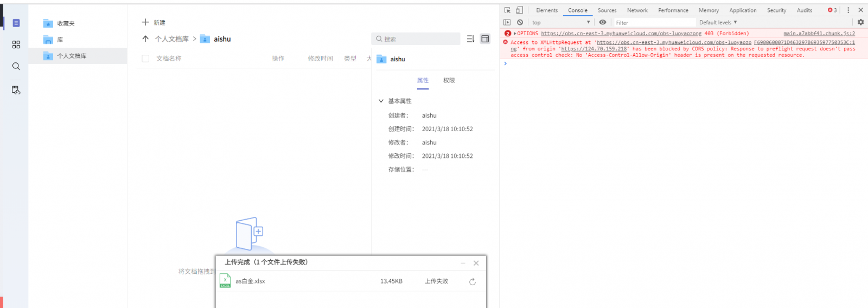Screen dimensions: 868x308
Task: Click the as白金.xlsx file name
Action: coord(250,281)
